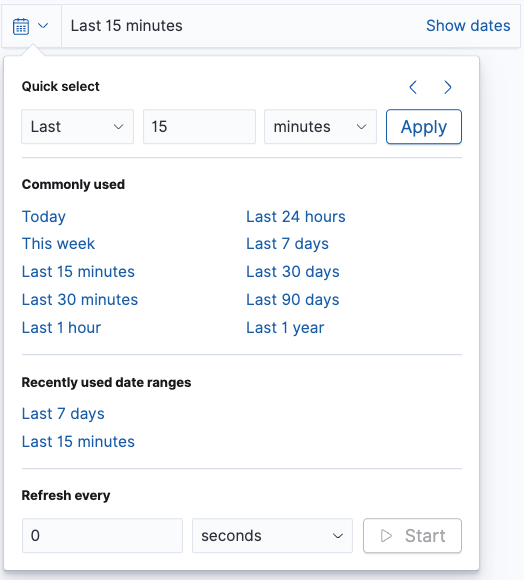Select Last 30 minutes range
This screenshot has height=580, width=524.
[80, 300]
